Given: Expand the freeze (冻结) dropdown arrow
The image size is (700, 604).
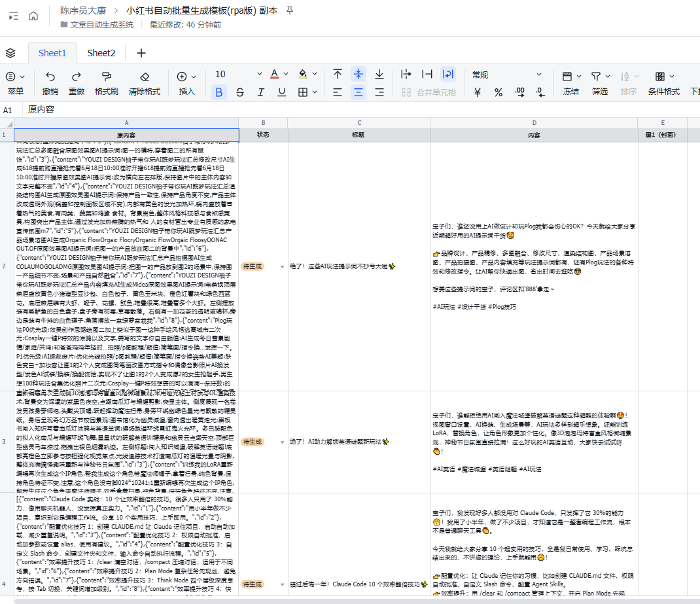Looking at the screenshot, I should click(579, 77).
